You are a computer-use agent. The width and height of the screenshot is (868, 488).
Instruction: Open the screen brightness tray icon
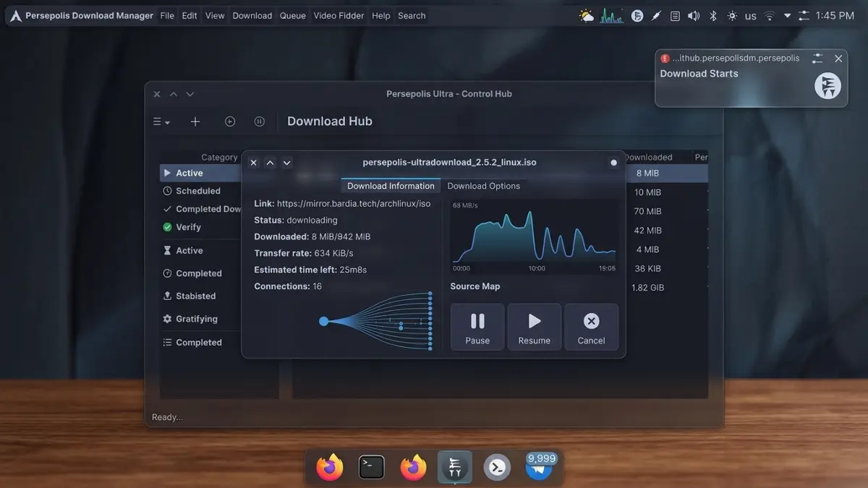point(731,15)
